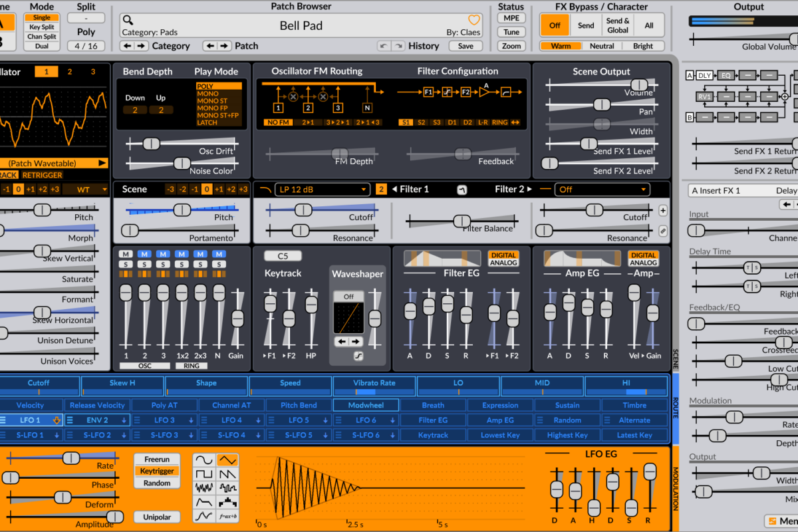Click the plus icon beside Filter 2 Cutoff
The width and height of the screenshot is (798, 532).
(662, 210)
